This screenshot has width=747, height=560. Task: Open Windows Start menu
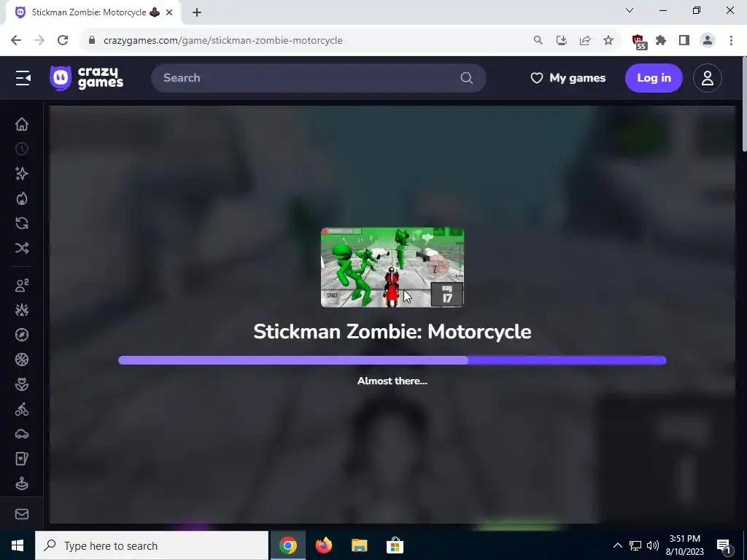[18, 545]
